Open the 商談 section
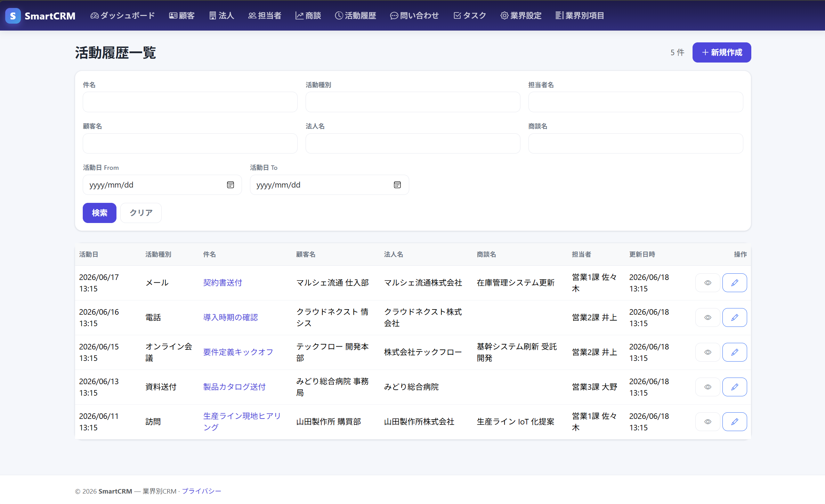 [x=308, y=16]
